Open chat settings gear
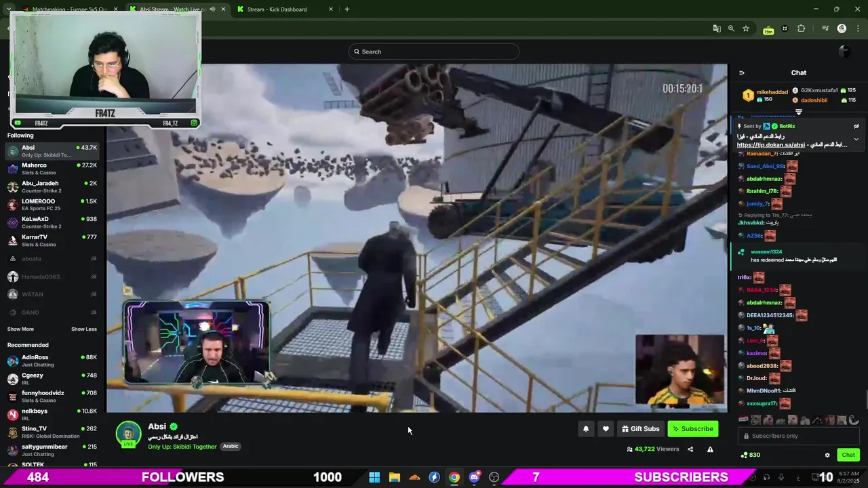Viewport: 868px width, 488px height. 827,455
